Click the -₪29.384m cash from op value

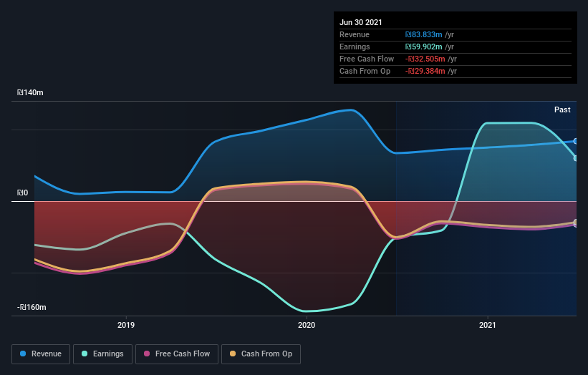[425, 71]
